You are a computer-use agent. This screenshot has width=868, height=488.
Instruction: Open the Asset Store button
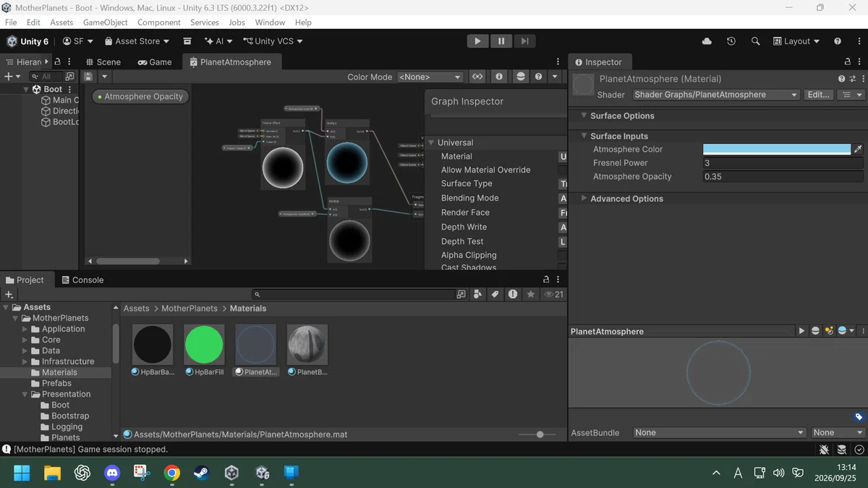(x=137, y=41)
